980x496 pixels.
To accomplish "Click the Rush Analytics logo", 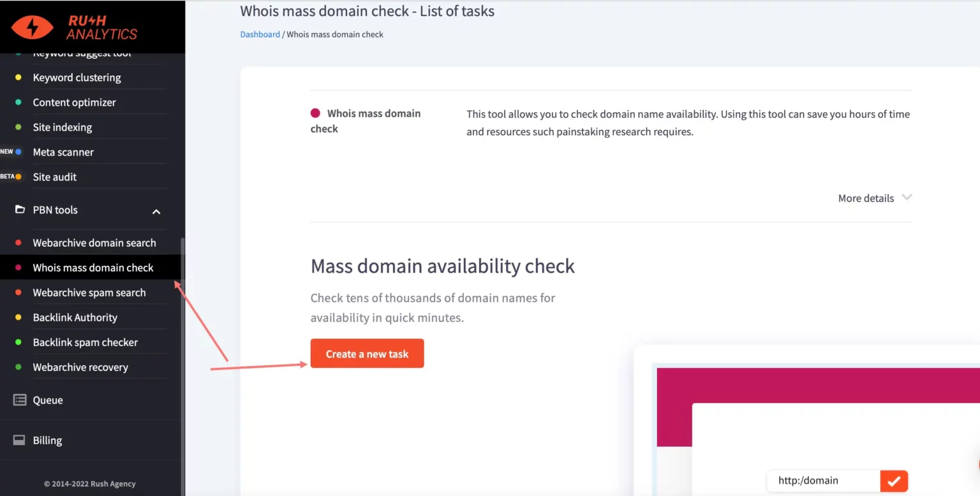I will click(75, 26).
